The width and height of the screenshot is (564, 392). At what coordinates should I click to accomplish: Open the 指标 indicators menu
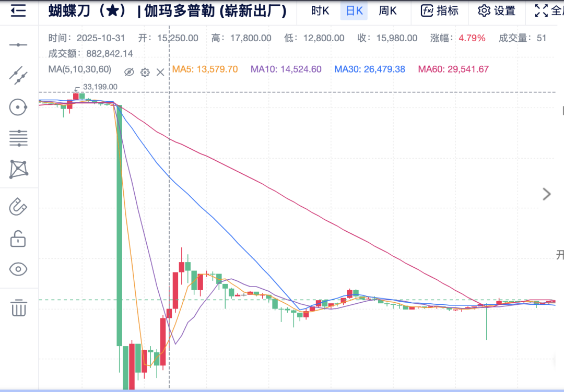(440, 11)
